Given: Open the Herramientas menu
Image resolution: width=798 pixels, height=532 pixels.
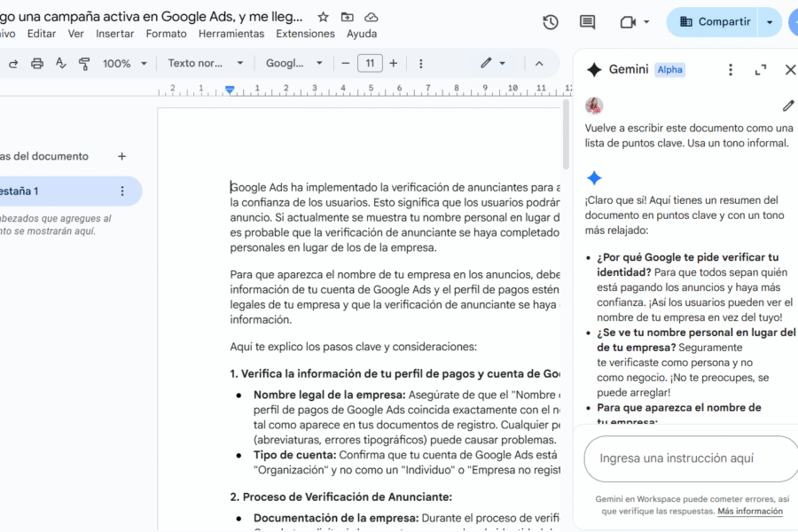Looking at the screenshot, I should pos(231,33).
